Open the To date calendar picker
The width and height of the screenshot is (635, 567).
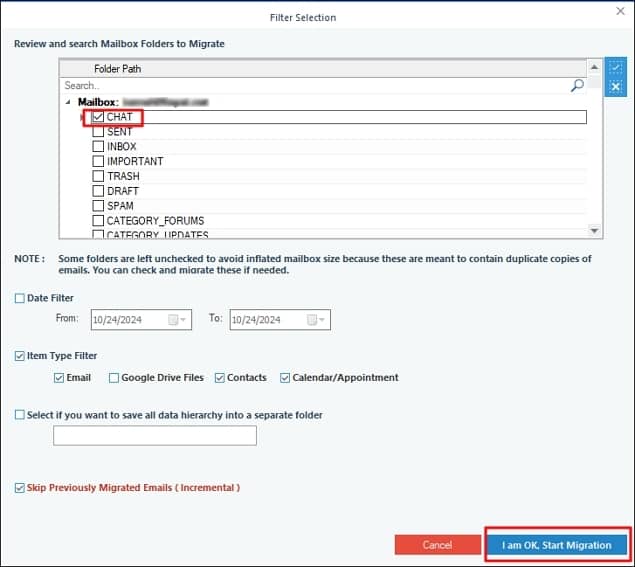(316, 320)
